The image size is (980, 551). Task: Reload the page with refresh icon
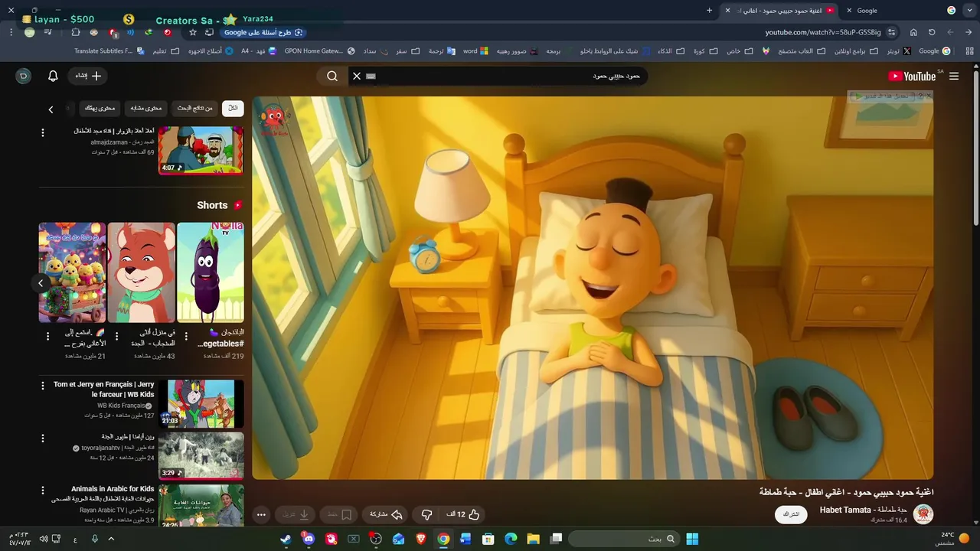[x=932, y=32]
